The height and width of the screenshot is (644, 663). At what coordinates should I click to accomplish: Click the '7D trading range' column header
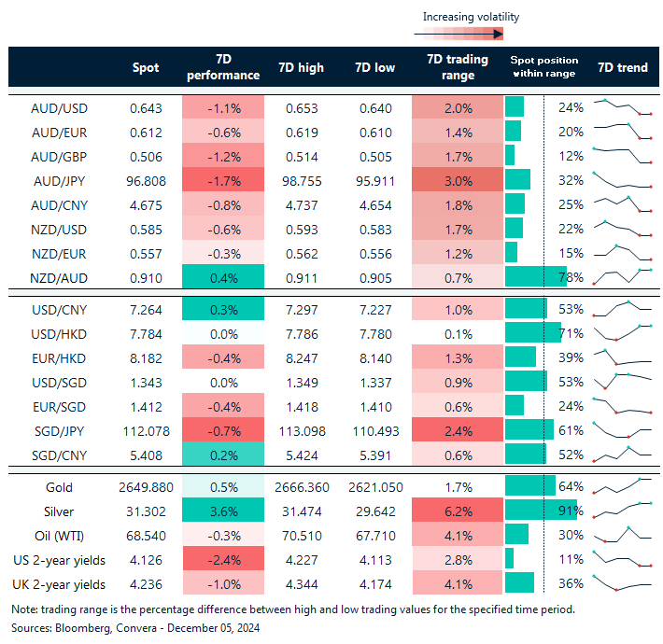[x=458, y=67]
